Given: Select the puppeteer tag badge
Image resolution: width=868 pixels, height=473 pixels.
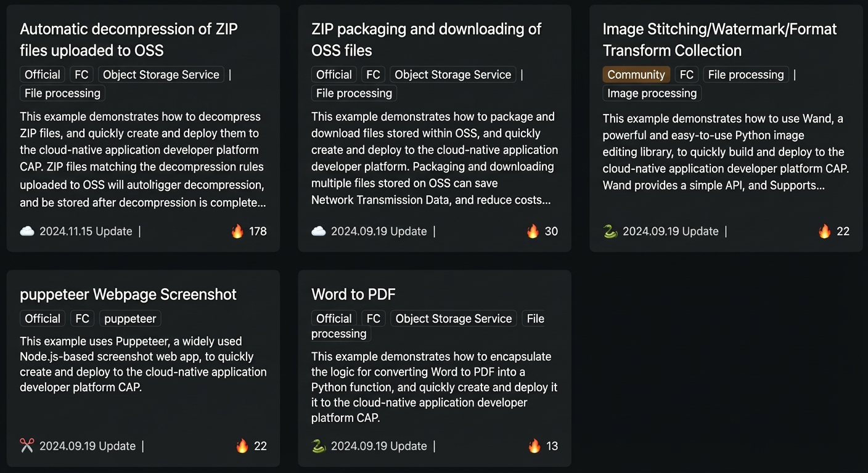Looking at the screenshot, I should point(130,318).
